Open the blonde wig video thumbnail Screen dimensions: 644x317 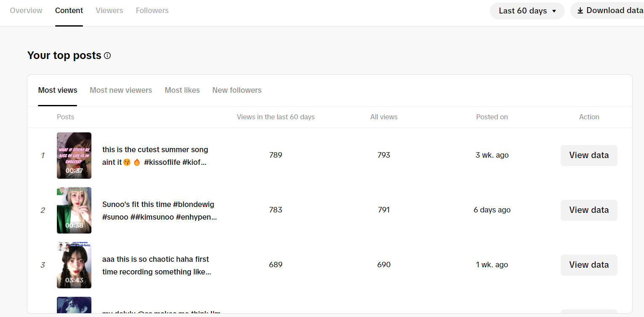[x=74, y=210]
